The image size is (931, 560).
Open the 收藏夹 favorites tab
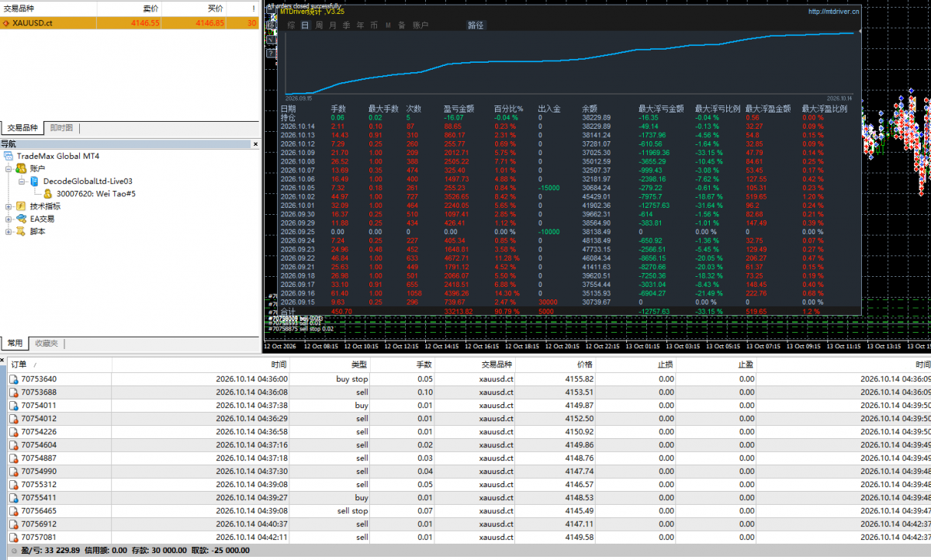pyautogui.click(x=46, y=344)
